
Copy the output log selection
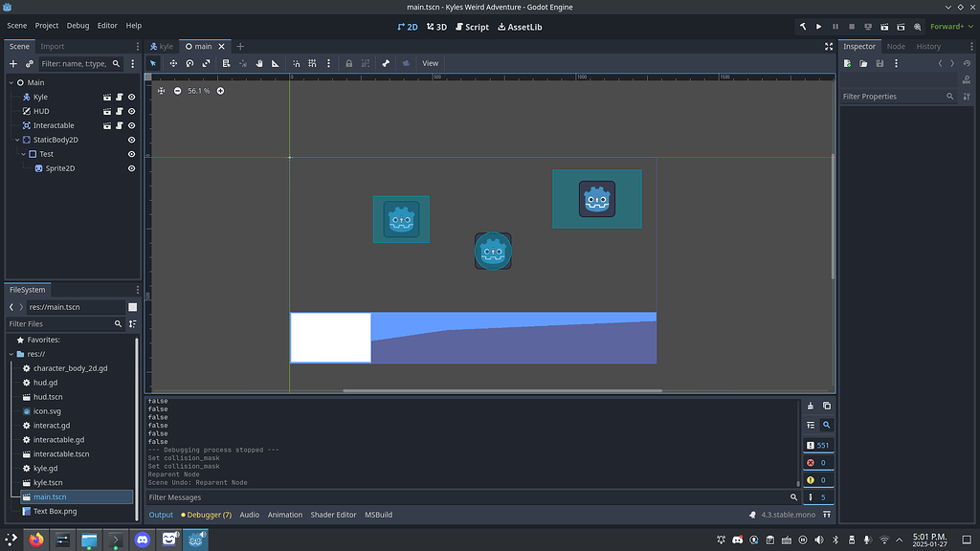pyautogui.click(x=827, y=406)
